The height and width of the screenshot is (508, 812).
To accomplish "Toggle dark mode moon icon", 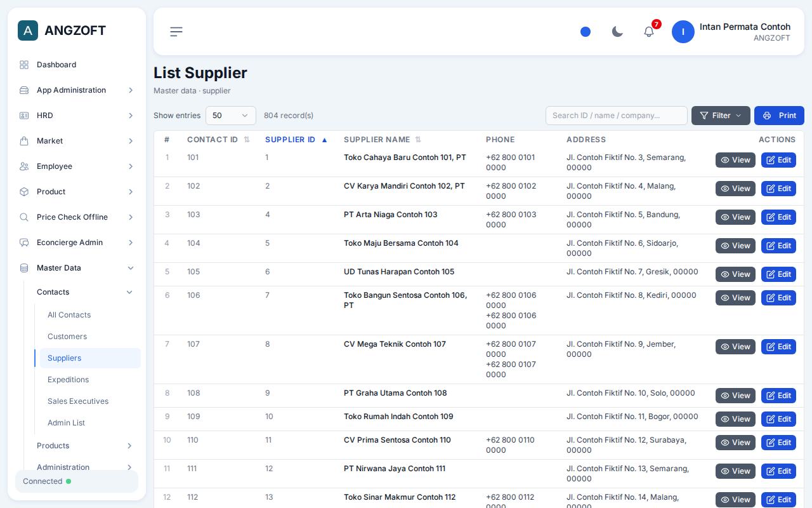I will click(617, 32).
